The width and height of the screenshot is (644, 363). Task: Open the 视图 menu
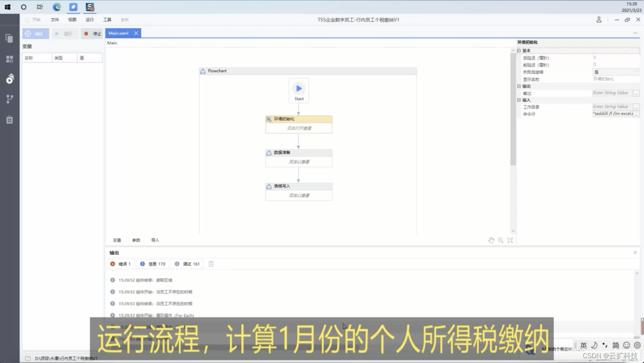click(x=72, y=19)
